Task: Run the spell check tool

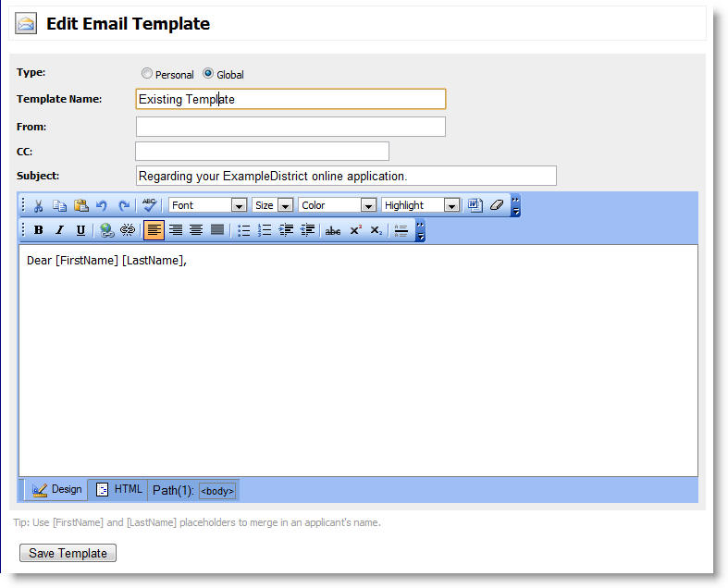Action: [x=149, y=205]
